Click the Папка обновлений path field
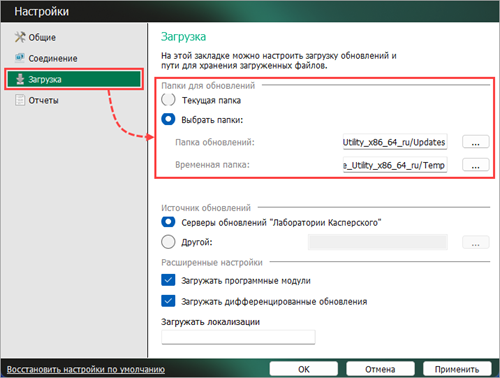This screenshot has height=378, width=500. click(395, 142)
